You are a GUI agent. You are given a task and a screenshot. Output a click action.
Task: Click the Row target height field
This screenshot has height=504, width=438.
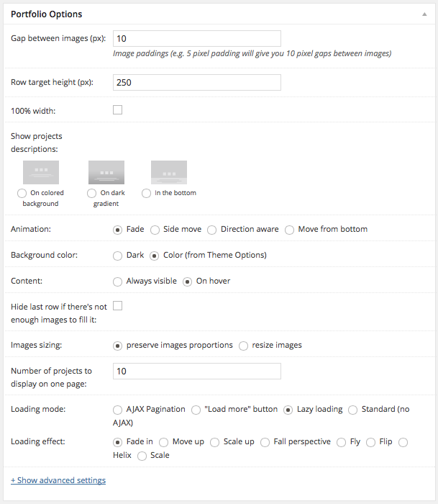point(196,82)
